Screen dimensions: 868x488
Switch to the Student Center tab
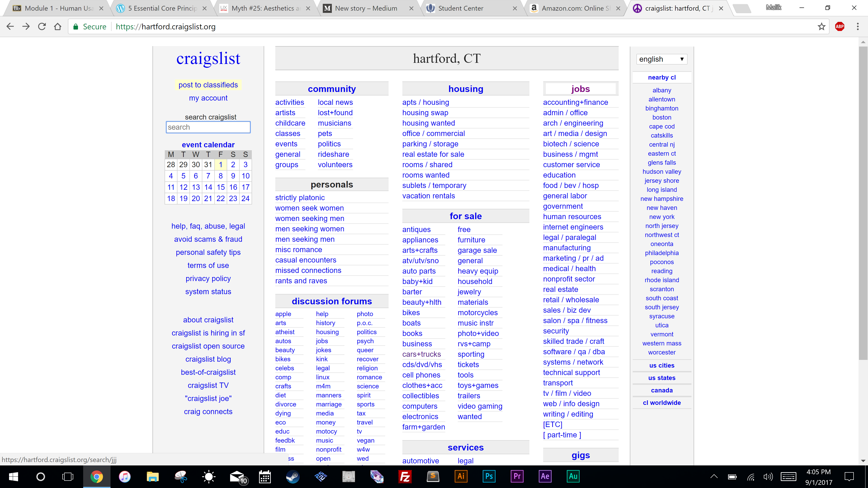tap(461, 8)
